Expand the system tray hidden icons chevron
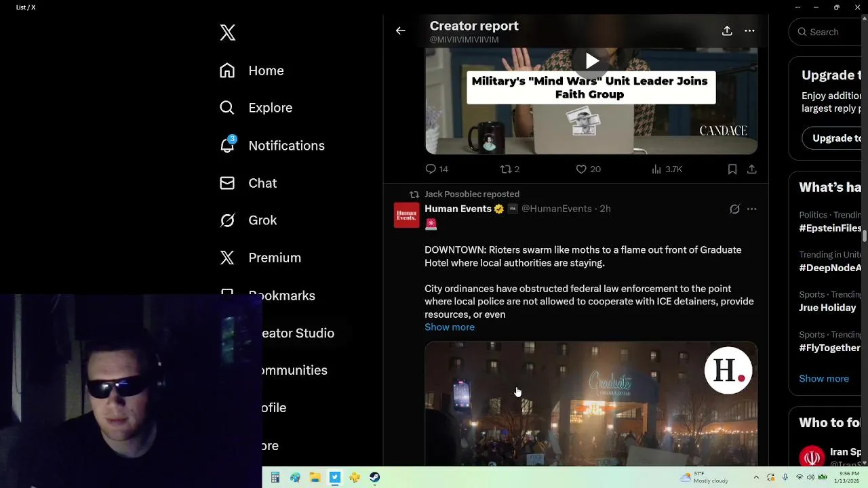 [x=756, y=477]
